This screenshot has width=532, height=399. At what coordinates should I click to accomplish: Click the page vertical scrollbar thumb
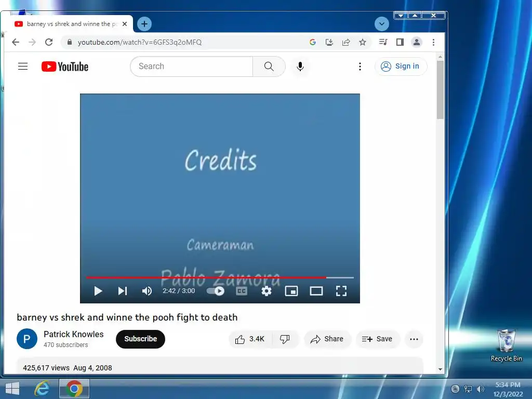click(x=440, y=90)
